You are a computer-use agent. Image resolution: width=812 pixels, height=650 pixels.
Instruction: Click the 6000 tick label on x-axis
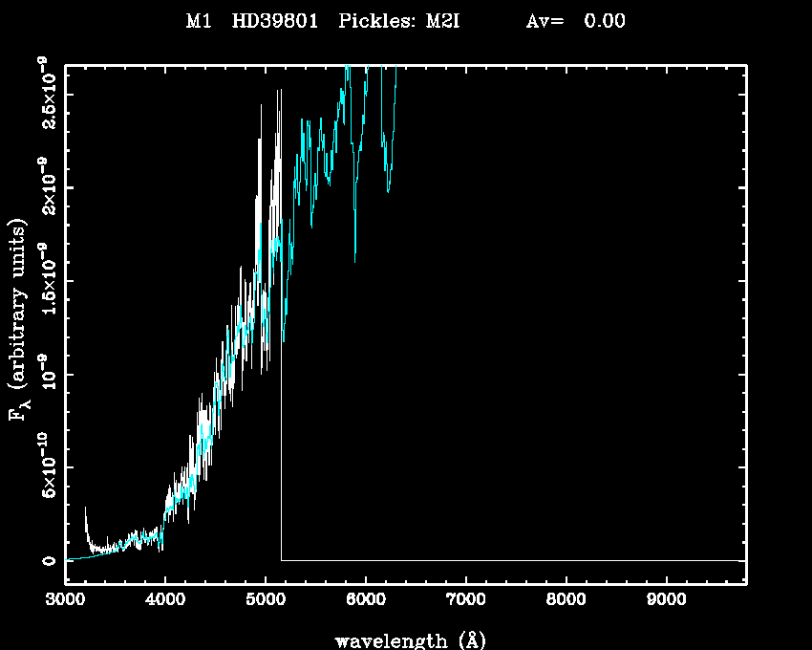366,600
